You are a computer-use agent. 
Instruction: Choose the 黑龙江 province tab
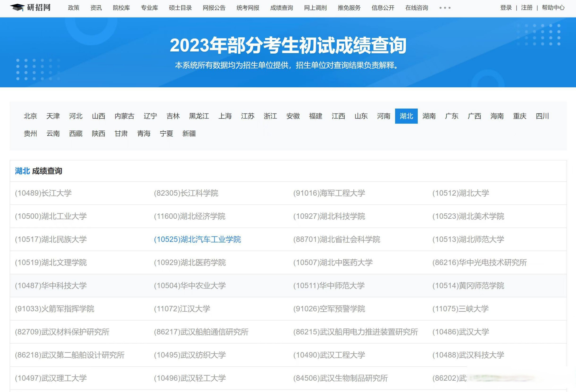[x=199, y=116]
